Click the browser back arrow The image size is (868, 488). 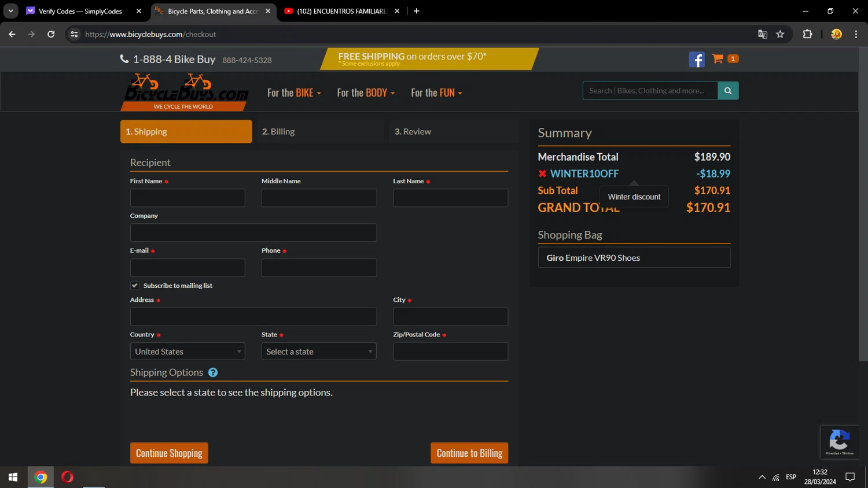click(x=12, y=34)
